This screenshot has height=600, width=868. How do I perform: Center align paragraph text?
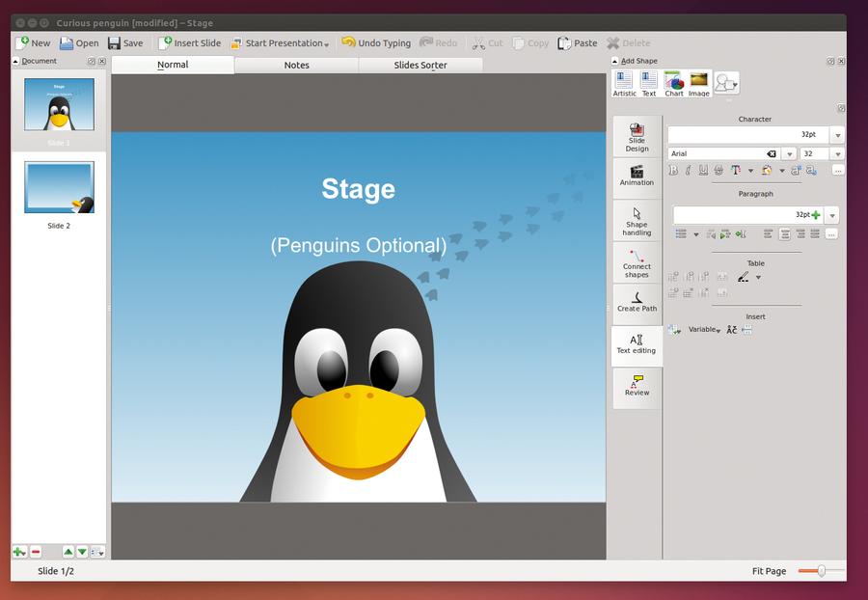785,234
